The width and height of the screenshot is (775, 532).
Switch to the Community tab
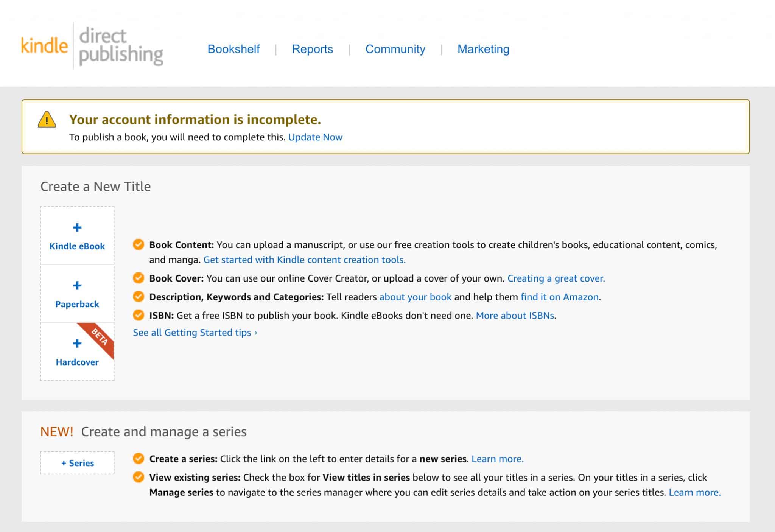coord(395,49)
